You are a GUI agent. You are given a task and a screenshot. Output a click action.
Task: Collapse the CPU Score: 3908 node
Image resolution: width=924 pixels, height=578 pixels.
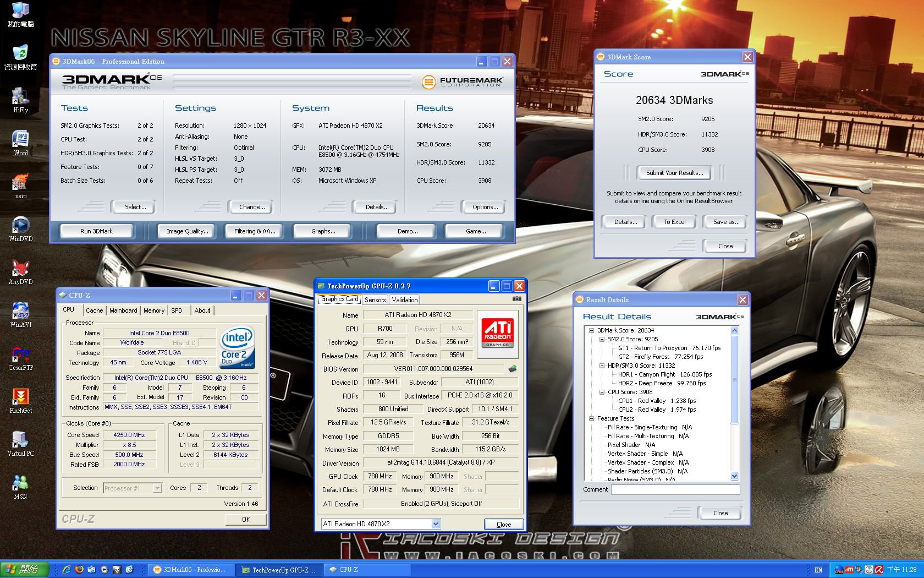pos(602,392)
